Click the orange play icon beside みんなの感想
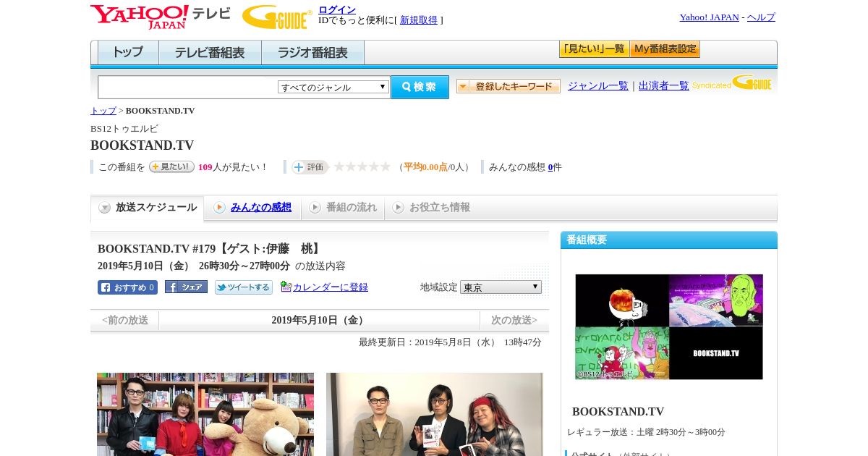The image size is (868, 456). [220, 208]
